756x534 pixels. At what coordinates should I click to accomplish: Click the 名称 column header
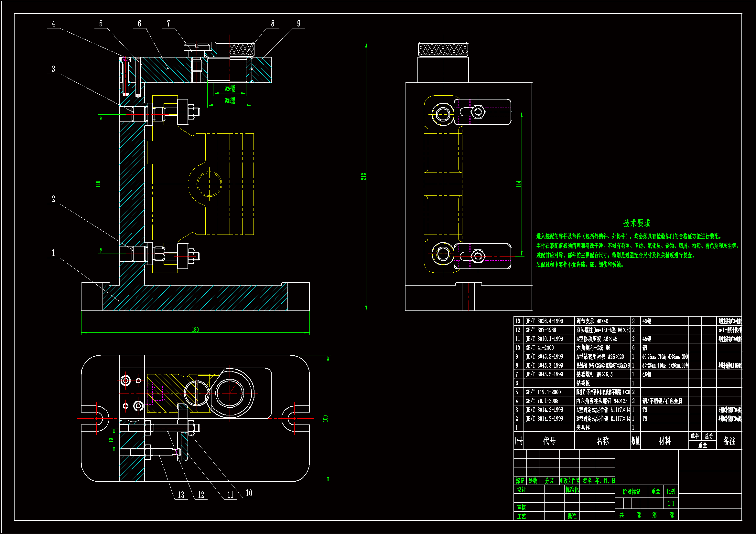pos(602,441)
